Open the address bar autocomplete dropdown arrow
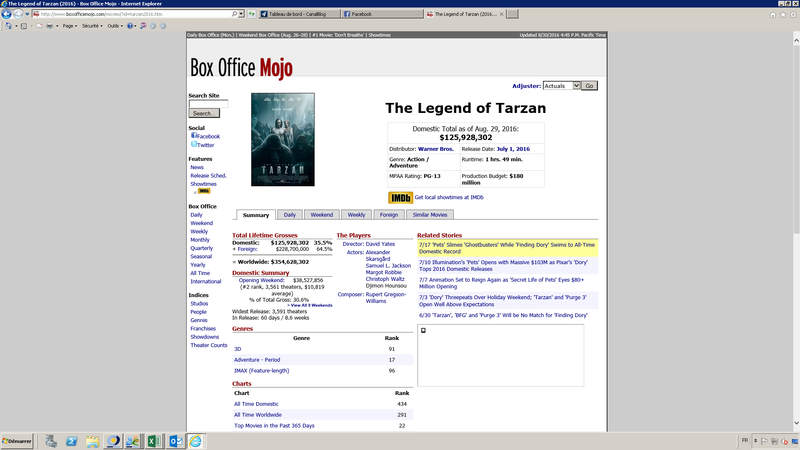The height and width of the screenshot is (450, 800). [241, 14]
